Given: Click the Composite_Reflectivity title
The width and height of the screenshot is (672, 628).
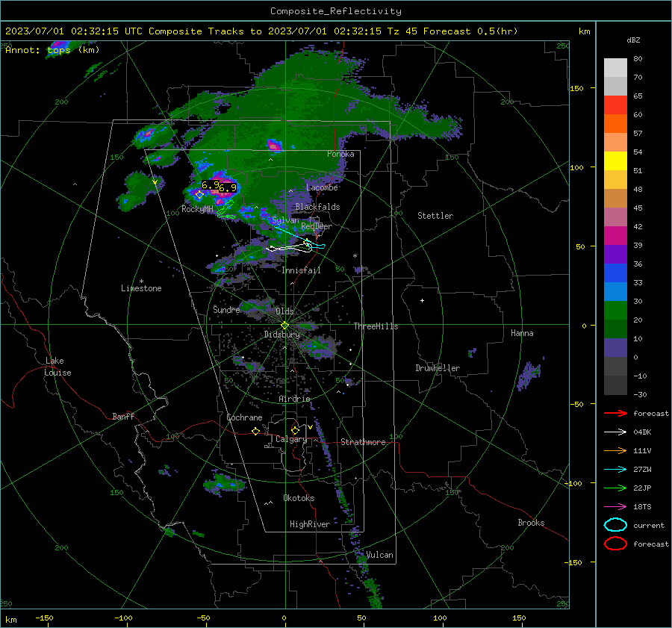Looking at the screenshot, I should (335, 11).
